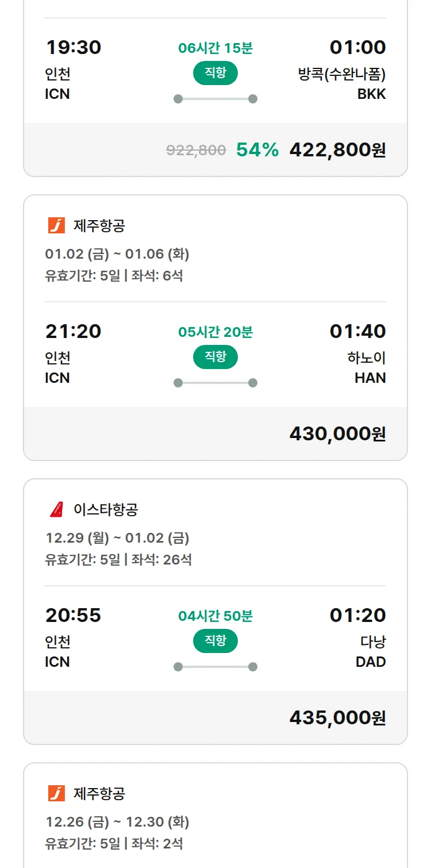Click the 01.02 (금) ~ 01.06 (화) date range
Screen dimensions: 431x868
pyautogui.click(x=117, y=254)
